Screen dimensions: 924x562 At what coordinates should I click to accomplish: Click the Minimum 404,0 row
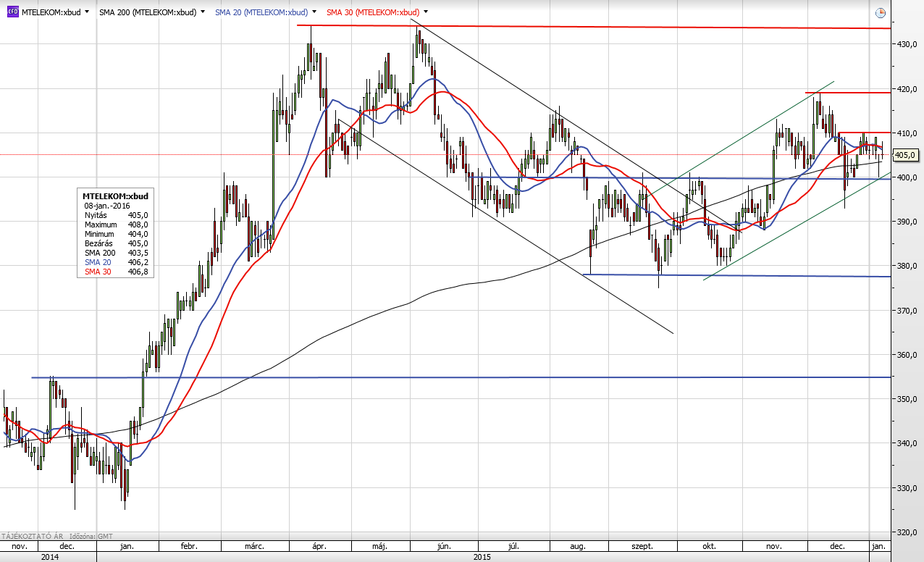point(116,234)
